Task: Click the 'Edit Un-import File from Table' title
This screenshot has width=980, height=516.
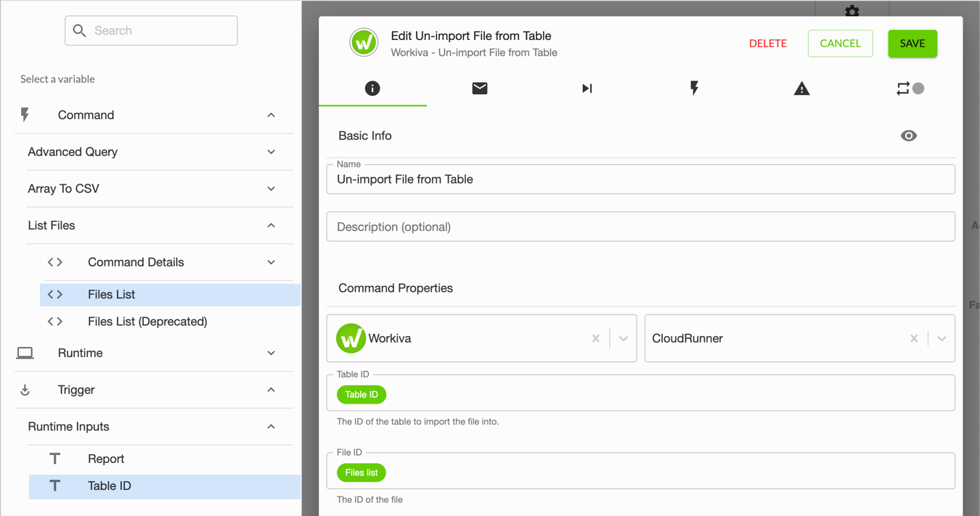Action: pos(471,36)
